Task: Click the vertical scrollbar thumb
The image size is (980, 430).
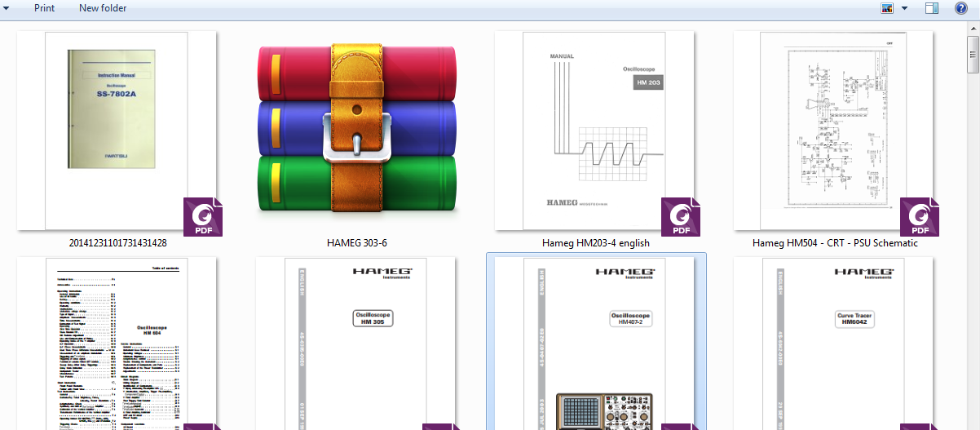Action: [973, 55]
